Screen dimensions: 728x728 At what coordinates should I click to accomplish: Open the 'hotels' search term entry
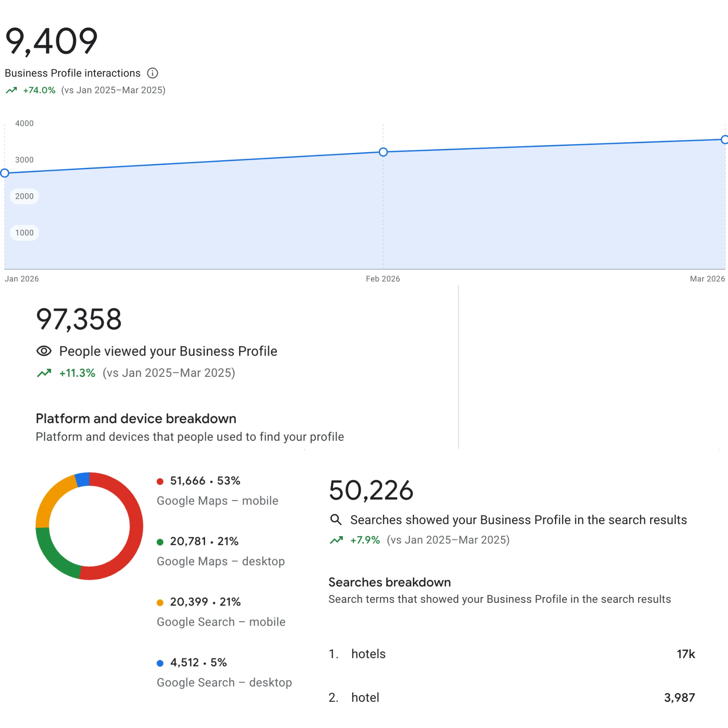coord(368,654)
